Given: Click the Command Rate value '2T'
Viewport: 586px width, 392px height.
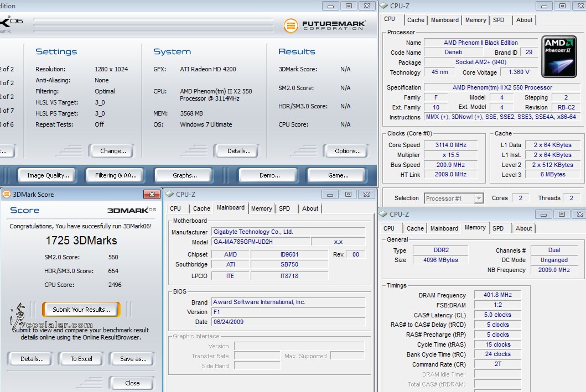Looking at the screenshot, I should click(x=498, y=364).
